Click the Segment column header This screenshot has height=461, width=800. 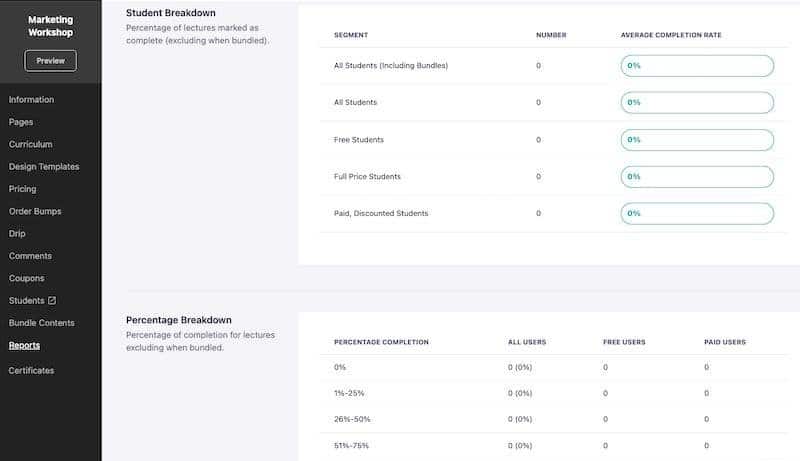(351, 35)
